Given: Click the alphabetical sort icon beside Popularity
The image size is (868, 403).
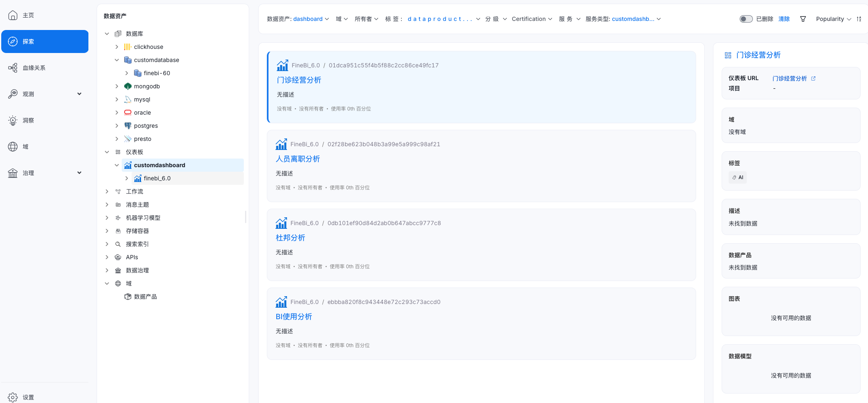Looking at the screenshot, I should [859, 19].
